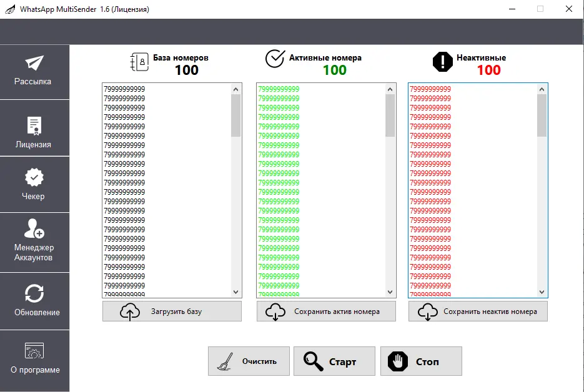Click scrollbar thumb of База номеров list
The image size is (584, 392).
pos(235,115)
